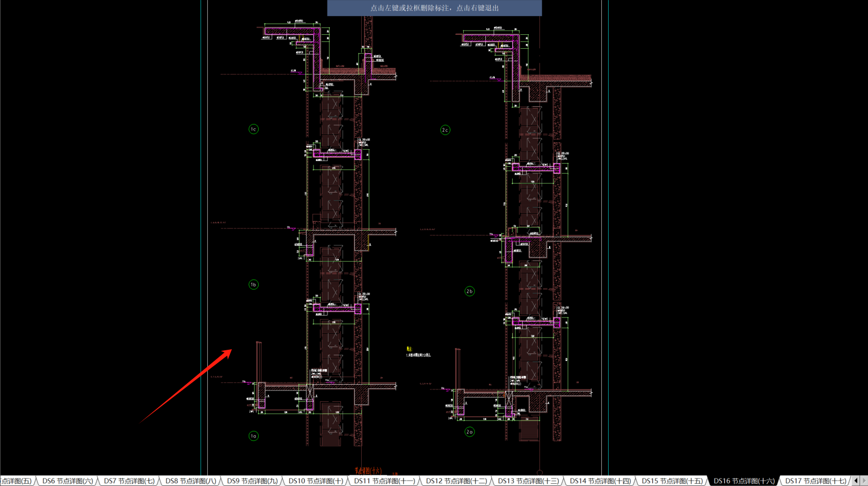Click the red 节点详图(十六) drawing title
The width and height of the screenshot is (868, 486).
coord(368,471)
